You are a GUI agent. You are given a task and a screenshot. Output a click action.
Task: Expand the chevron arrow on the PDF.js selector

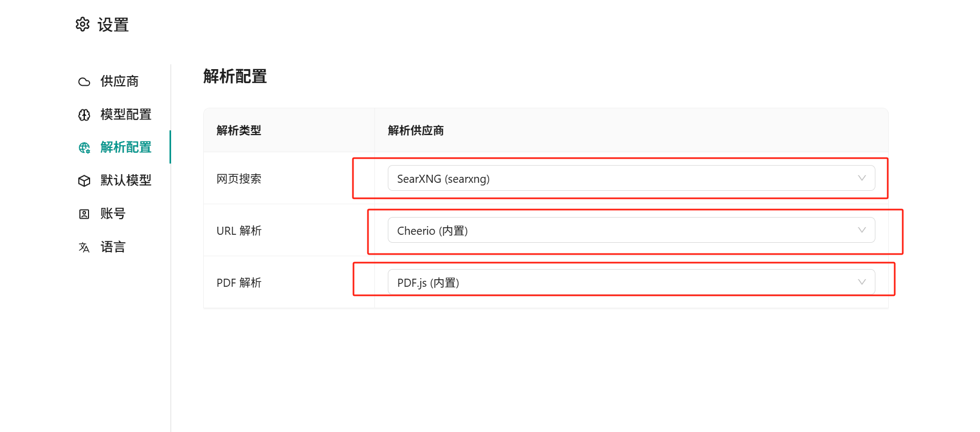pos(861,282)
